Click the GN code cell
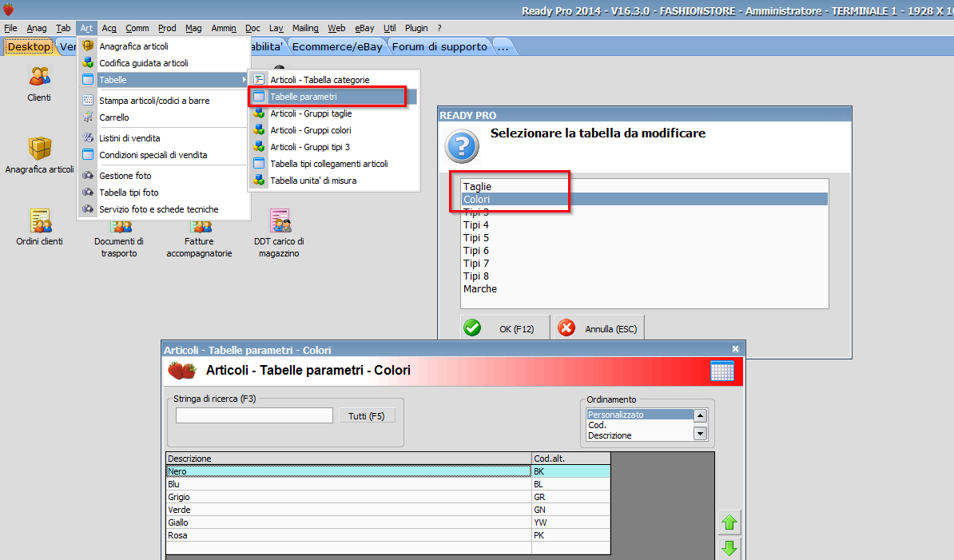 point(570,510)
